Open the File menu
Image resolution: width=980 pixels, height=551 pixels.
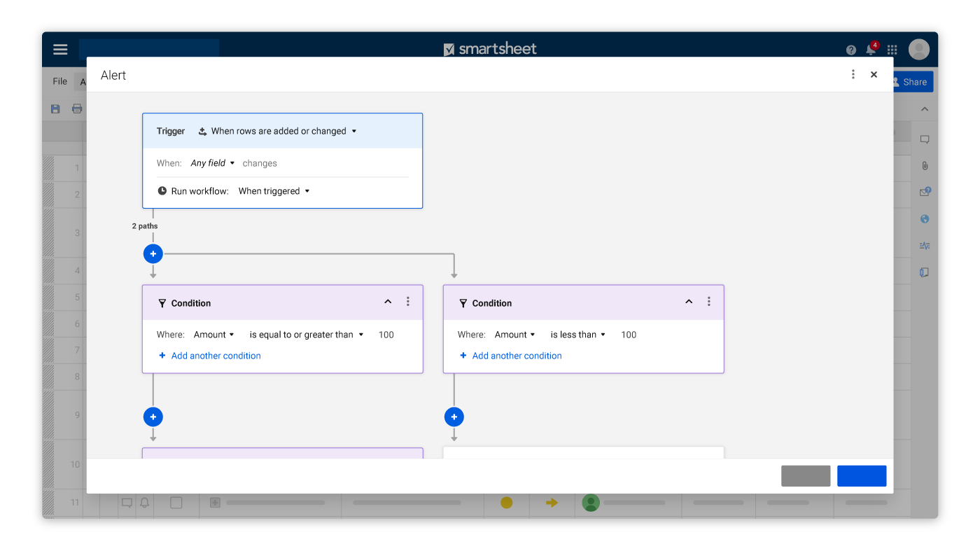[60, 81]
